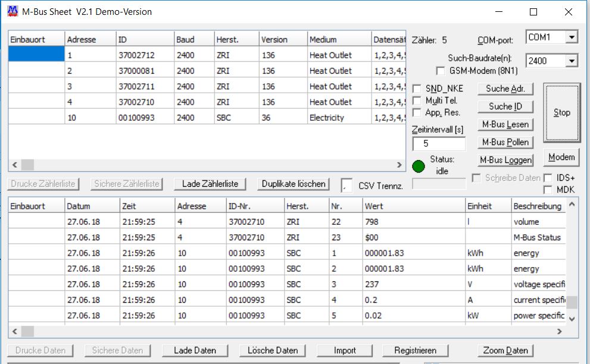Screen dimensions: 590x364
Task: Start M-Bus Pollen
Action: pos(505,143)
